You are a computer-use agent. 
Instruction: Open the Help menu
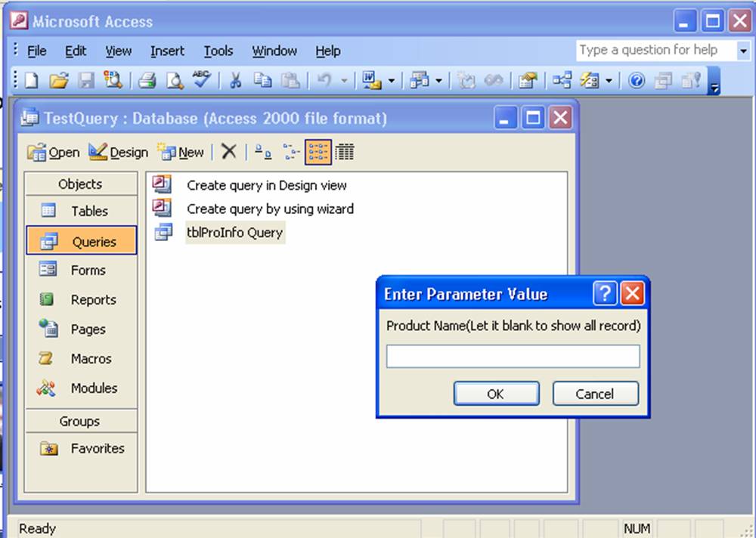pos(328,51)
